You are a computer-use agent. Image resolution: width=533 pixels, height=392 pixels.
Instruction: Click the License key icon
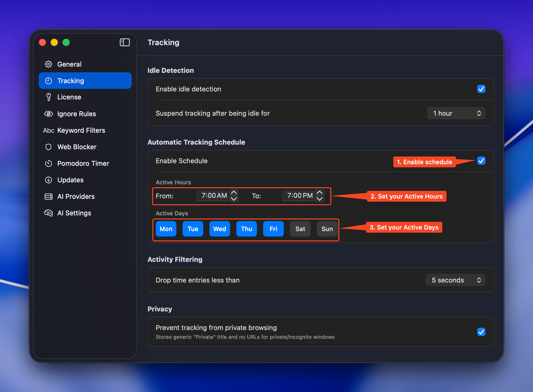pyautogui.click(x=49, y=97)
